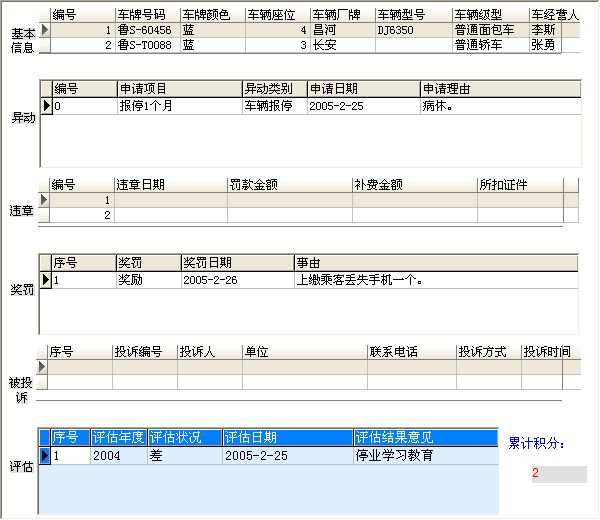Click 罚款金额 column header
The height and width of the screenshot is (520, 600).
pos(290,185)
